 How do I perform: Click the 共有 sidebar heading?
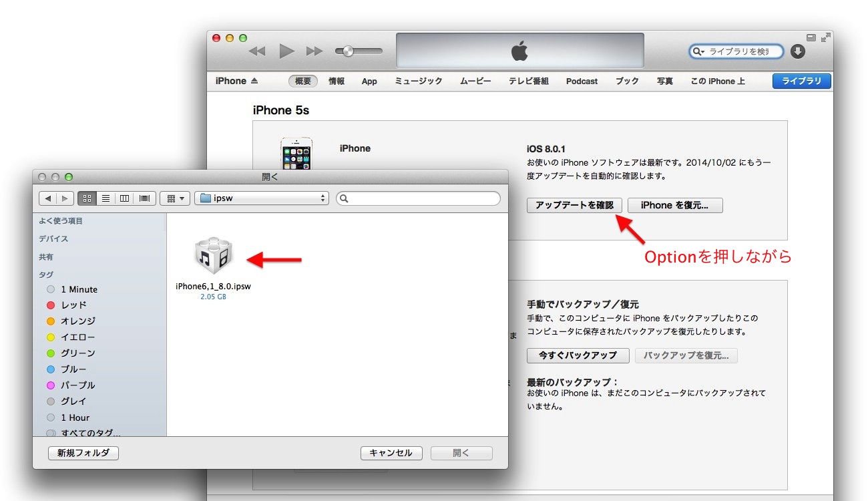click(x=46, y=257)
